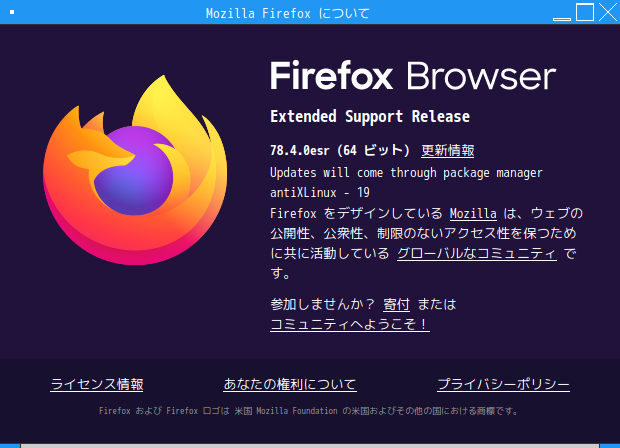The height and width of the screenshot is (448, 620).
Task: Open コミュニティへようこそ！ link
Action: (x=350, y=325)
